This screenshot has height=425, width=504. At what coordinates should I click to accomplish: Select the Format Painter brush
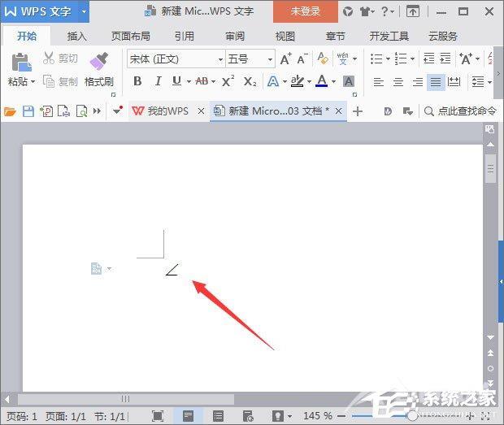click(99, 62)
